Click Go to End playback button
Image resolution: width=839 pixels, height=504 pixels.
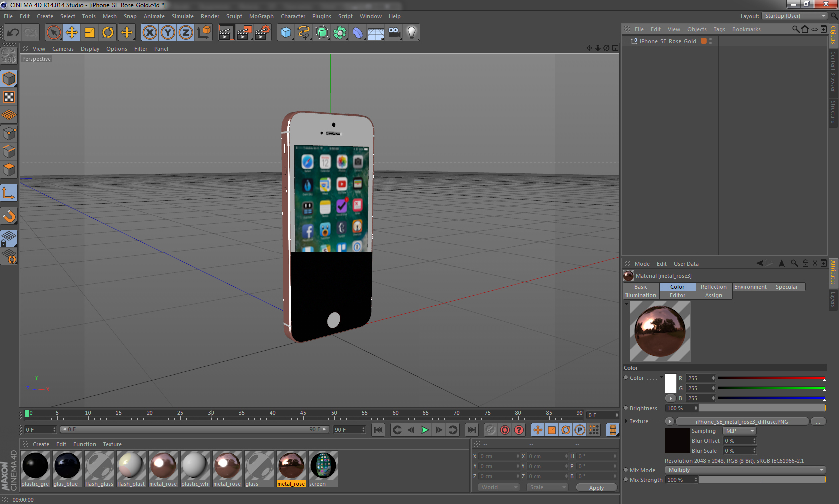tap(471, 430)
